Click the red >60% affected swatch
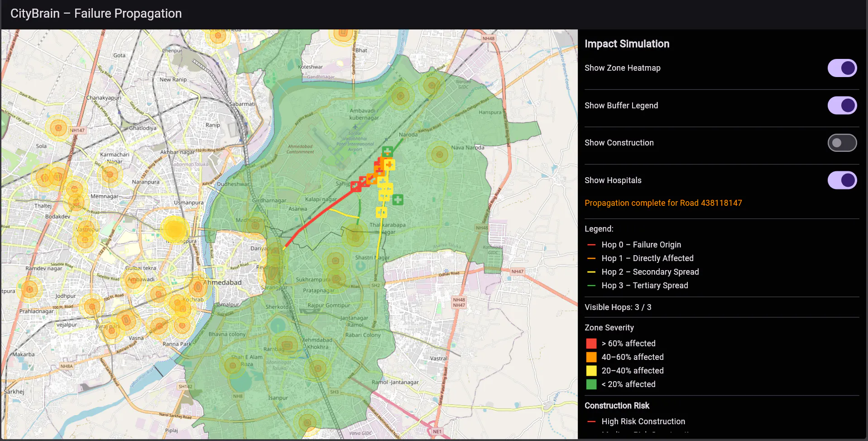Screen dimensions: 868x441 591,344
